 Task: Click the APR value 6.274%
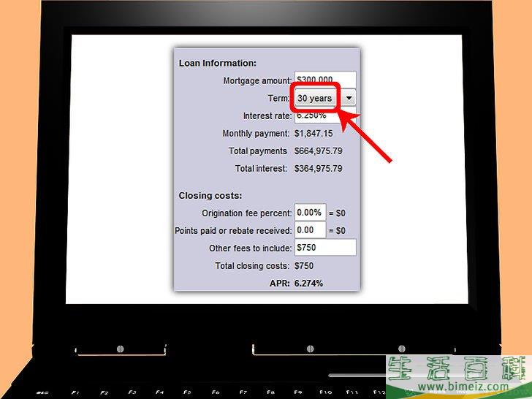point(308,284)
